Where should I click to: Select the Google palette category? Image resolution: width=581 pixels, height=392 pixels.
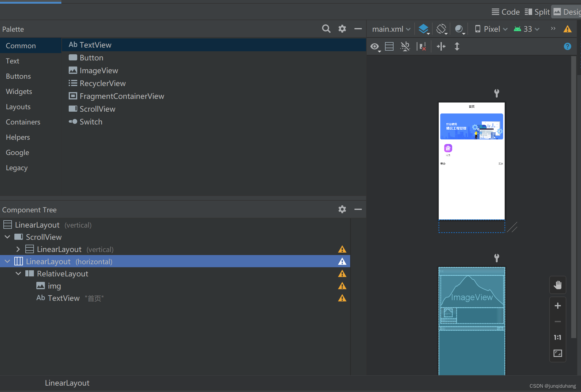[31, 153]
